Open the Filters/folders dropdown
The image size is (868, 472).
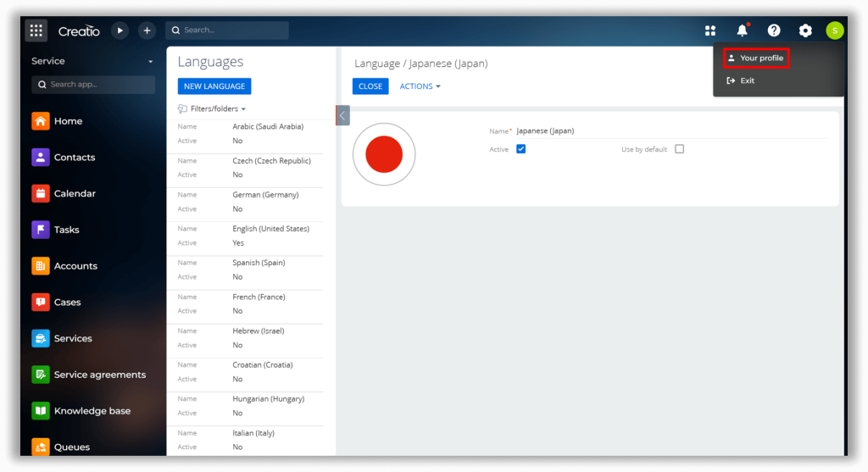pyautogui.click(x=213, y=108)
